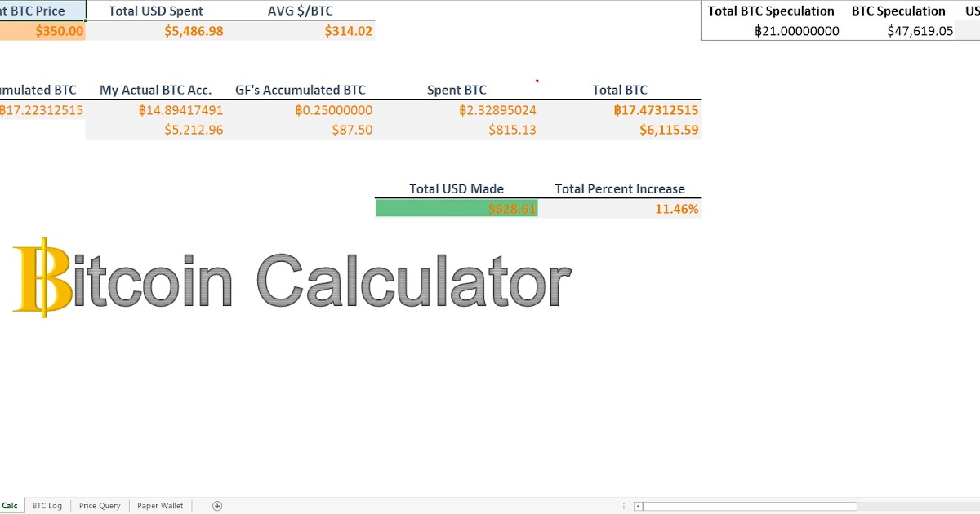The height and width of the screenshot is (514, 980).
Task: Select the ฿14.89417491 actual BTC cell
Action: click(x=155, y=110)
